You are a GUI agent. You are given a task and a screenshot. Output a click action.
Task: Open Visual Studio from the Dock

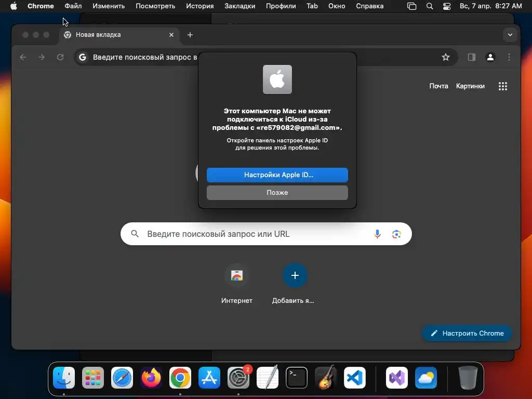(x=396, y=378)
